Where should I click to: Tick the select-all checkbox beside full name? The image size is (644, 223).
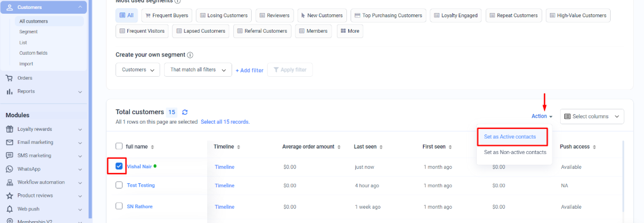(x=119, y=146)
